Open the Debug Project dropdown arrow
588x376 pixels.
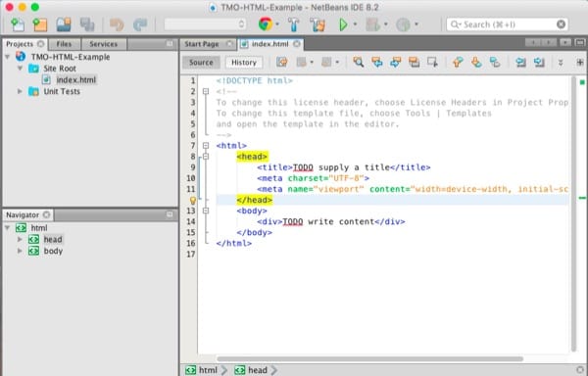(385, 24)
